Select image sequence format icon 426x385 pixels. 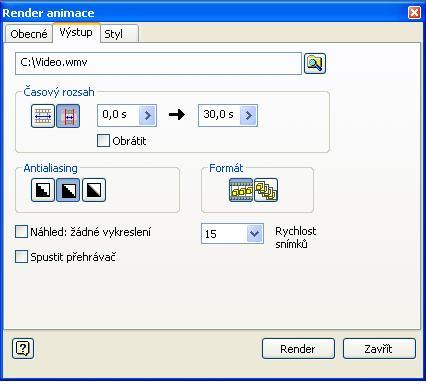tap(266, 190)
